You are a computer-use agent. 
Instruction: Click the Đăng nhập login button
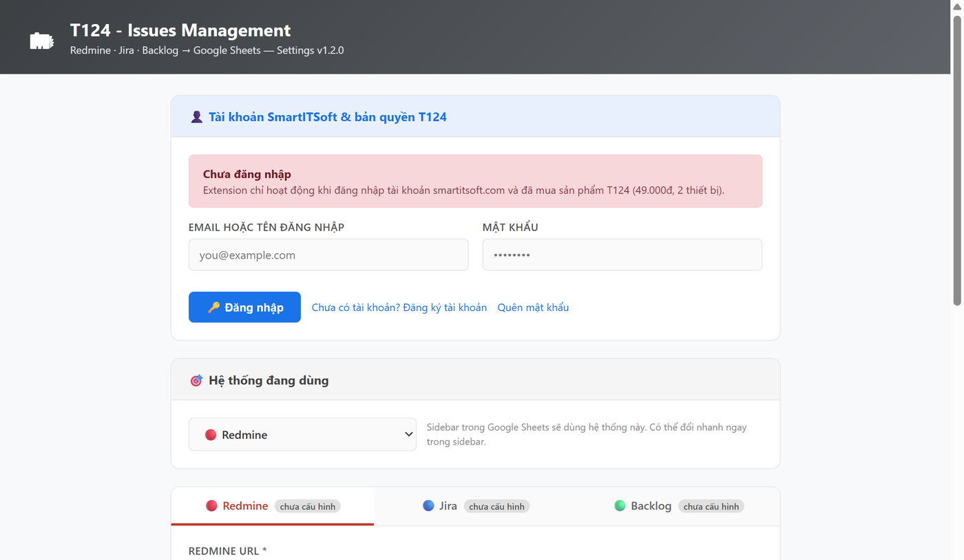pos(244,307)
